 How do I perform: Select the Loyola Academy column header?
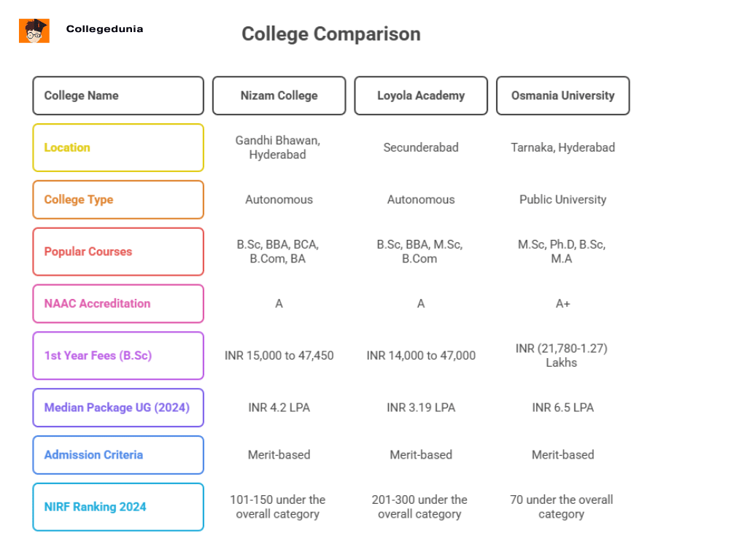tap(421, 96)
